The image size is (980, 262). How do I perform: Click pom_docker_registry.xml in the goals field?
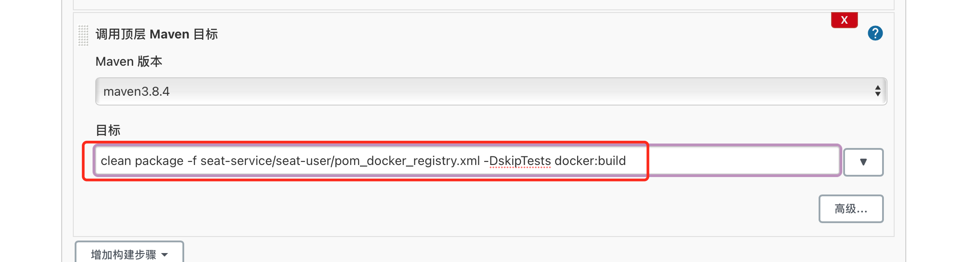coord(407,161)
